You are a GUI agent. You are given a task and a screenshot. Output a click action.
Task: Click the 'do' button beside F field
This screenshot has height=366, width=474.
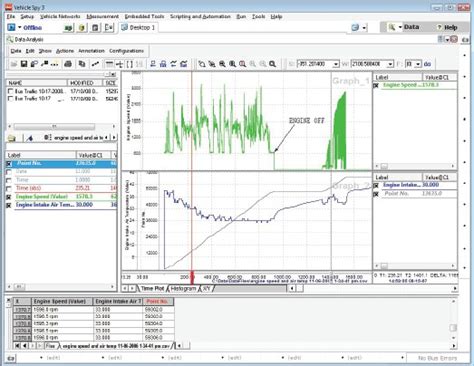point(427,64)
